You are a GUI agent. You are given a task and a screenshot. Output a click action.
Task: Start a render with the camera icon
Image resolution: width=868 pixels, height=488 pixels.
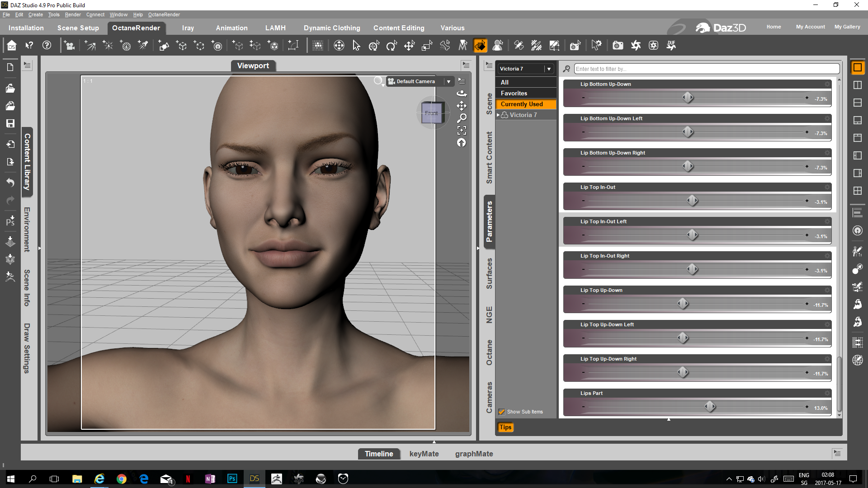point(617,45)
